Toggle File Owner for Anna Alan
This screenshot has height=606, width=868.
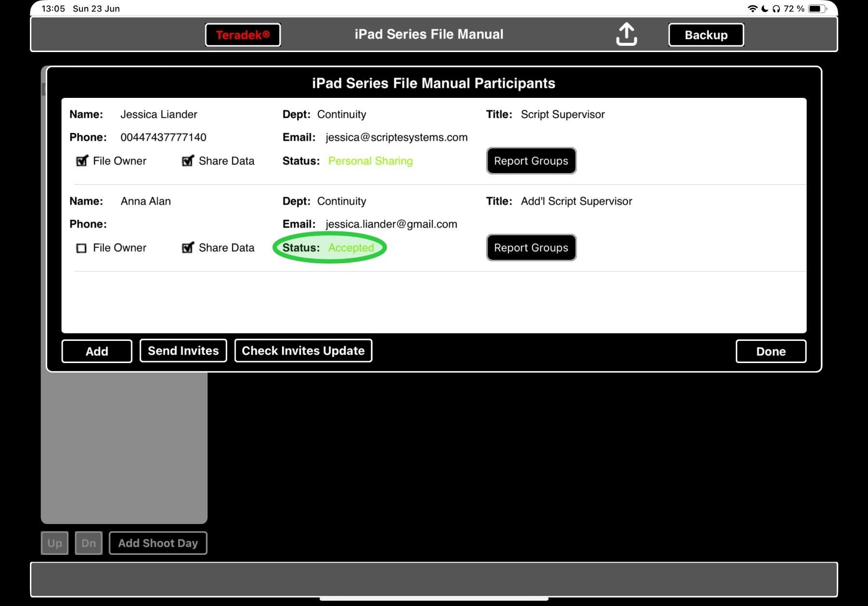pyautogui.click(x=81, y=248)
